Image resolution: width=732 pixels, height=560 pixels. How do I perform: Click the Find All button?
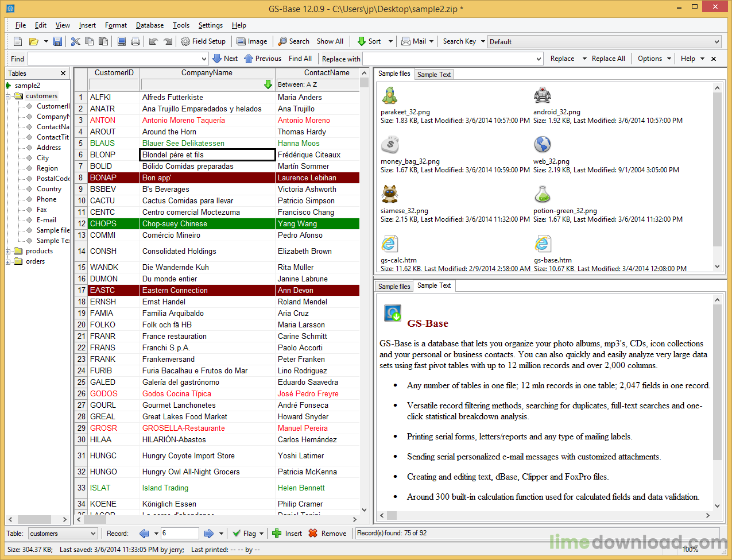click(300, 59)
